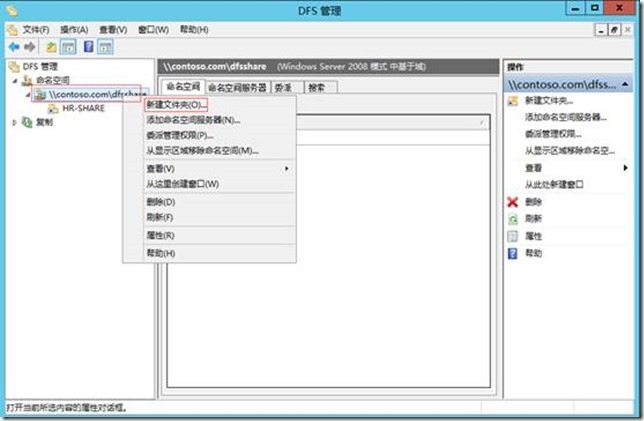Click the MMC icon left of 文件 menu

pos(12,30)
